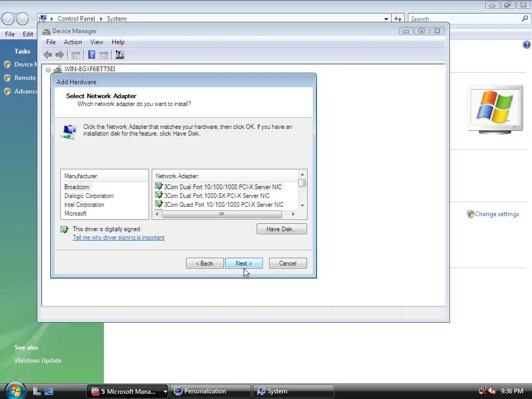Select Intel Corporation manufacturer
Screen dimensions: 532x399
tap(84, 205)
